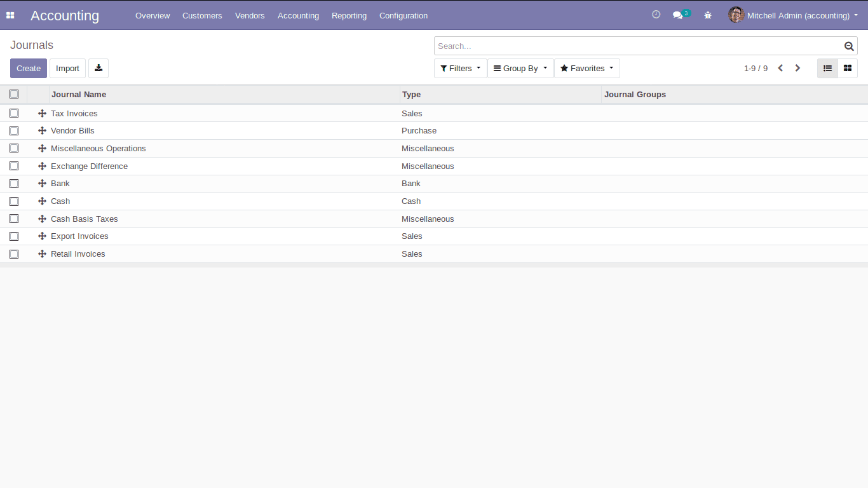This screenshot has height=488, width=868.
Task: Open the Vendors menu
Action: 250,15
